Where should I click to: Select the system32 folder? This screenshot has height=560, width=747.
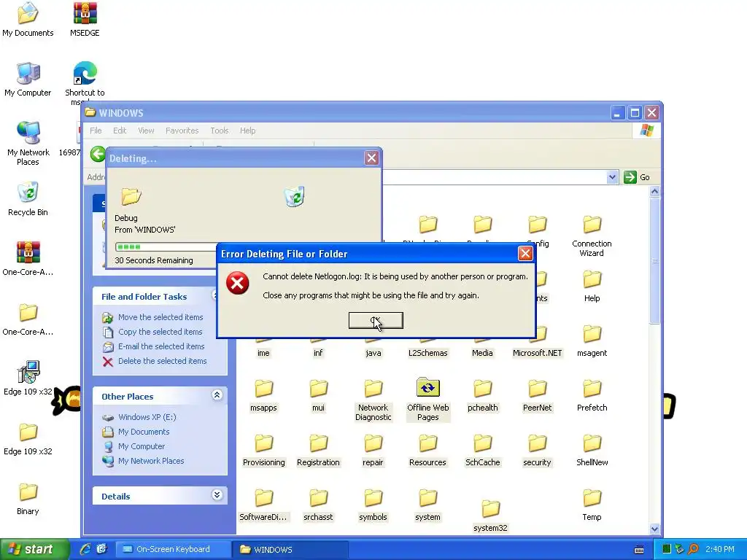point(490,516)
